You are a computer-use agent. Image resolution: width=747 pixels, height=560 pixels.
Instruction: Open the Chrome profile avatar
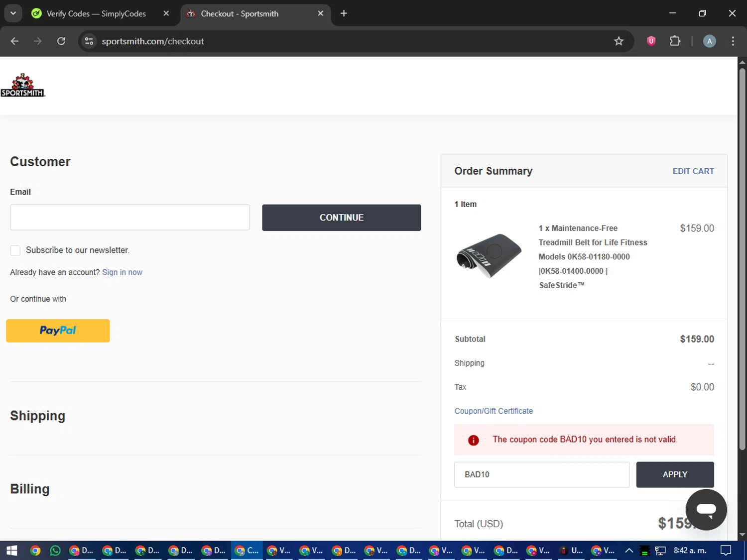709,41
